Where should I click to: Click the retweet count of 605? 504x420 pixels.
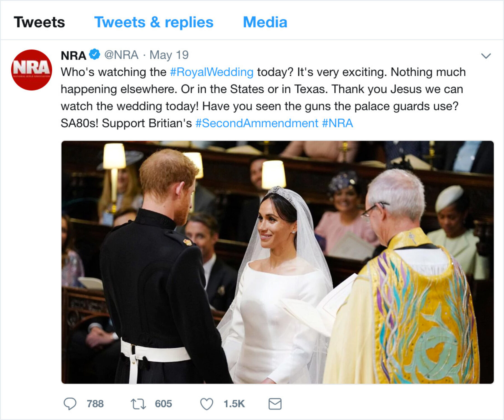(164, 403)
